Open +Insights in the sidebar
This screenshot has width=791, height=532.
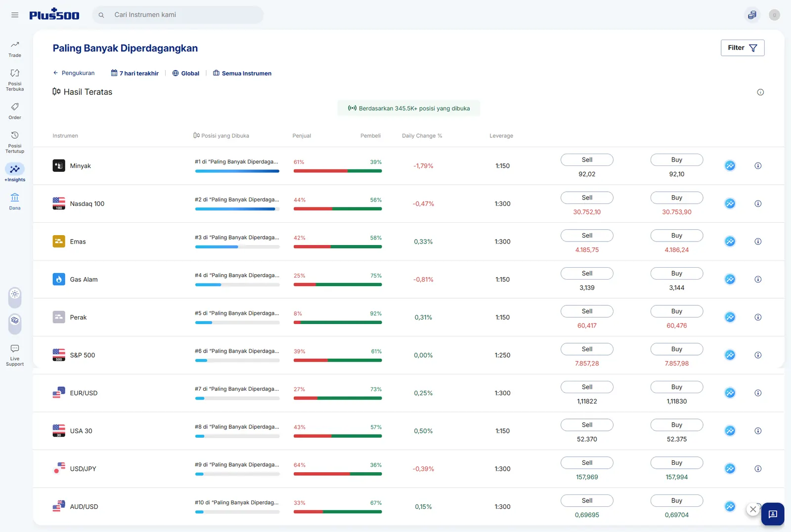[15, 173]
